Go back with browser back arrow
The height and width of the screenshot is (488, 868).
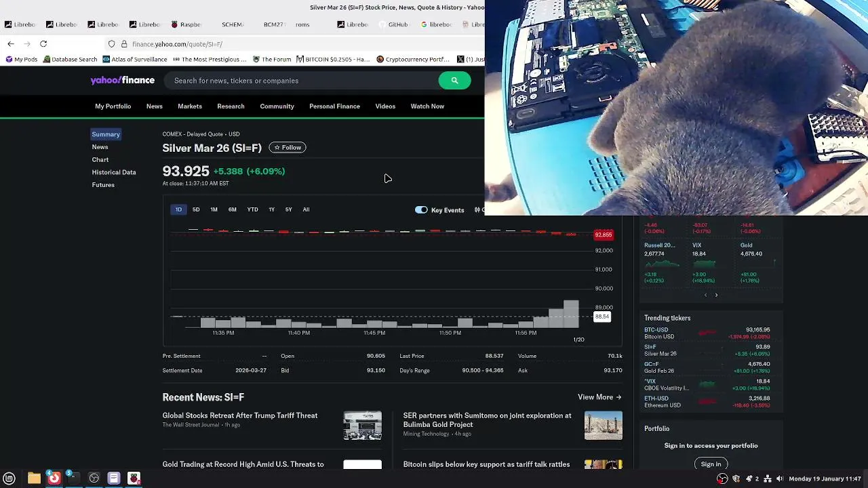11,44
